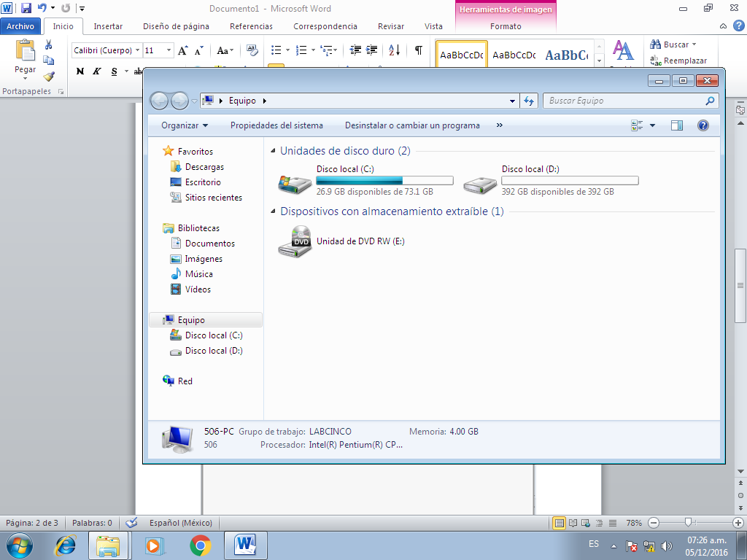Refresh the Equipo window view

tap(528, 101)
